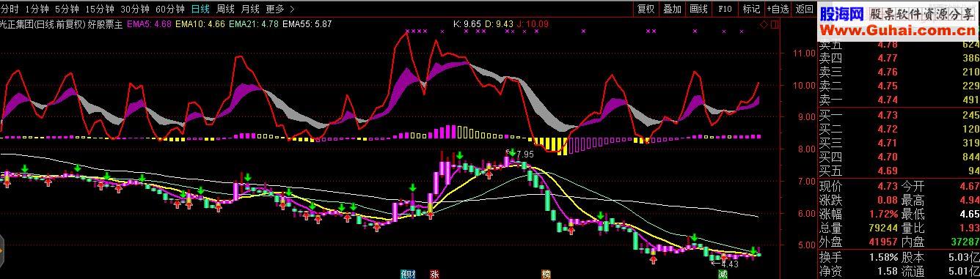980x279 pixels.
Task: Click the 返回 back button
Action: 805,10
